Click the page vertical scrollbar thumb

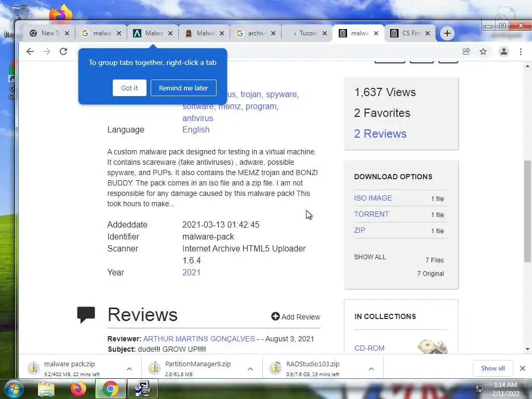pos(527,211)
